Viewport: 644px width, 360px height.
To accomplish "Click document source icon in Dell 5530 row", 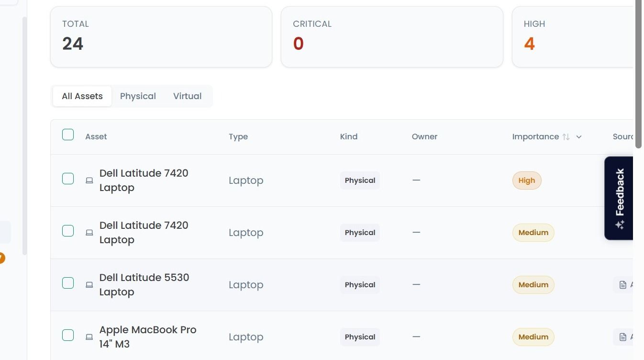I will click(623, 285).
